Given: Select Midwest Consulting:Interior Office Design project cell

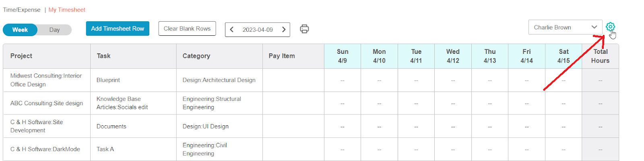Looking at the screenshot, I should pyautogui.click(x=47, y=80).
